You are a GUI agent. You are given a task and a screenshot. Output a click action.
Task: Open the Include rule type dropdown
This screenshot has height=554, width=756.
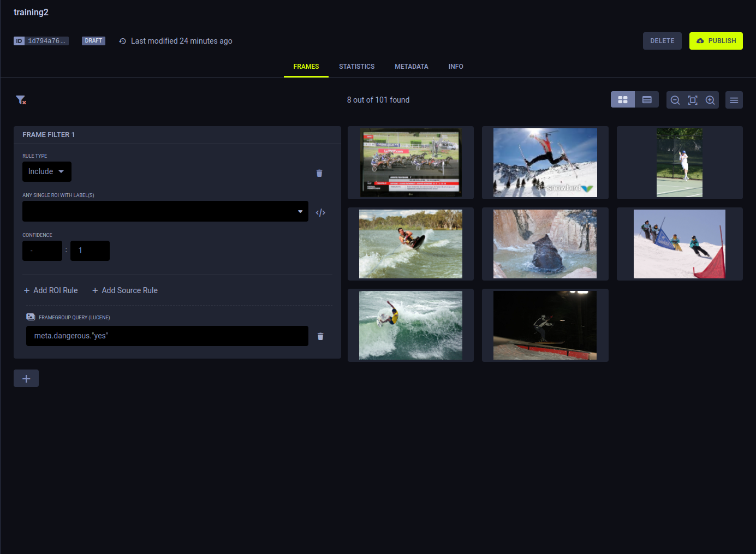pos(46,171)
